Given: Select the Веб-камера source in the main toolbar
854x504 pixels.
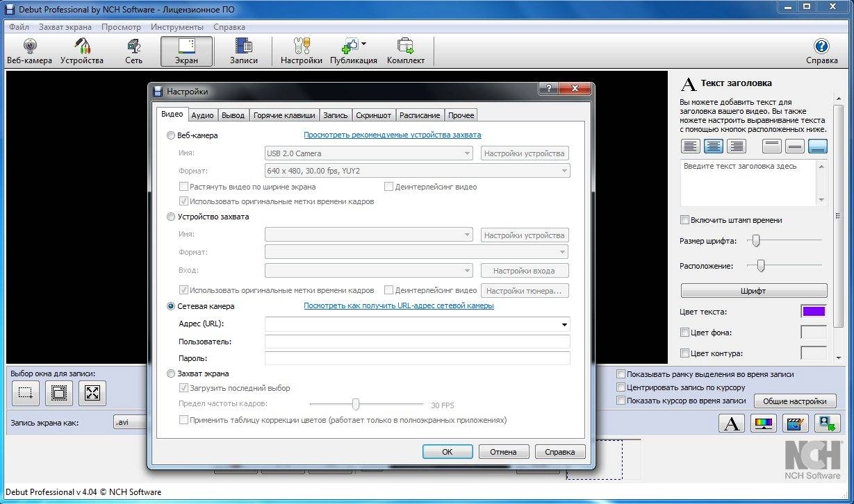Looking at the screenshot, I should (x=29, y=51).
